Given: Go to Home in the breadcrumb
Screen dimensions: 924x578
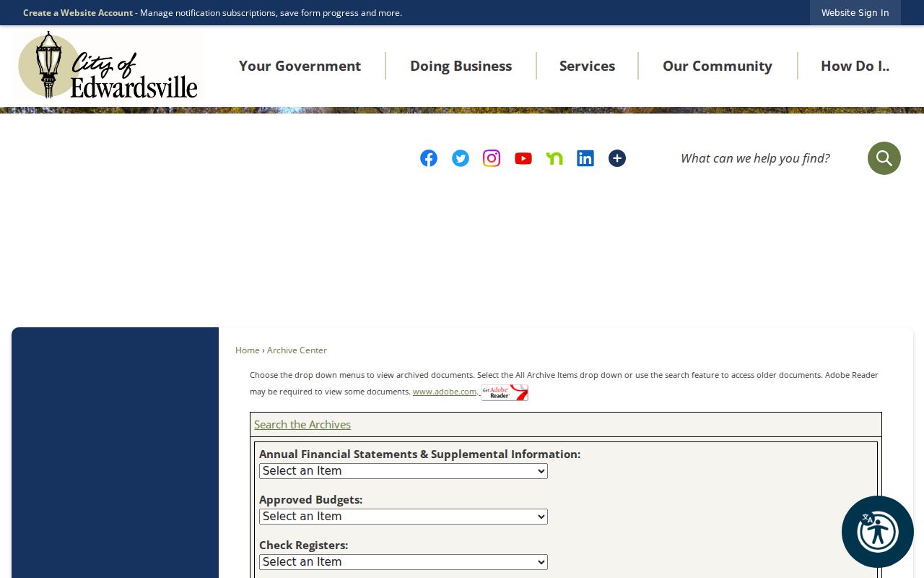Looking at the screenshot, I should [248, 350].
